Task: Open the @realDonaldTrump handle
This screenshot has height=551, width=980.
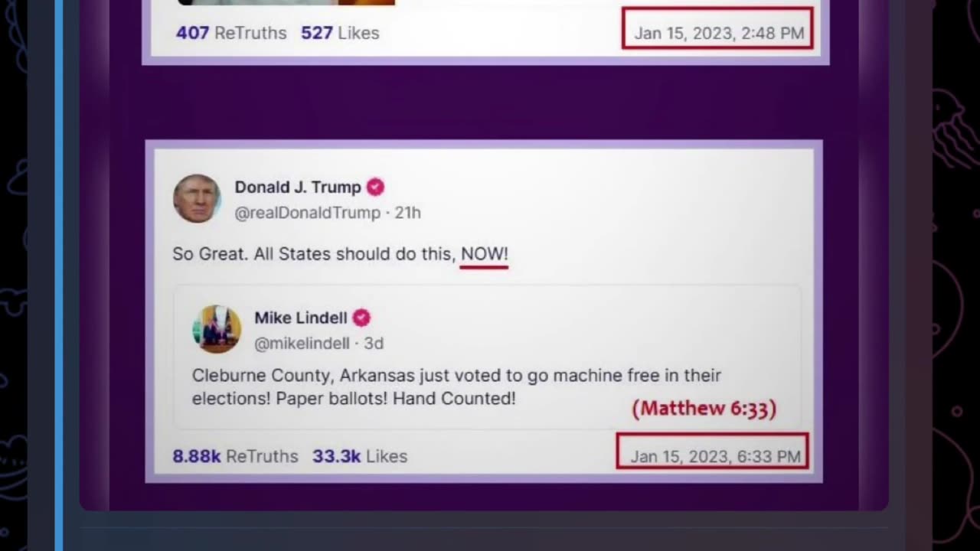Action: (307, 213)
